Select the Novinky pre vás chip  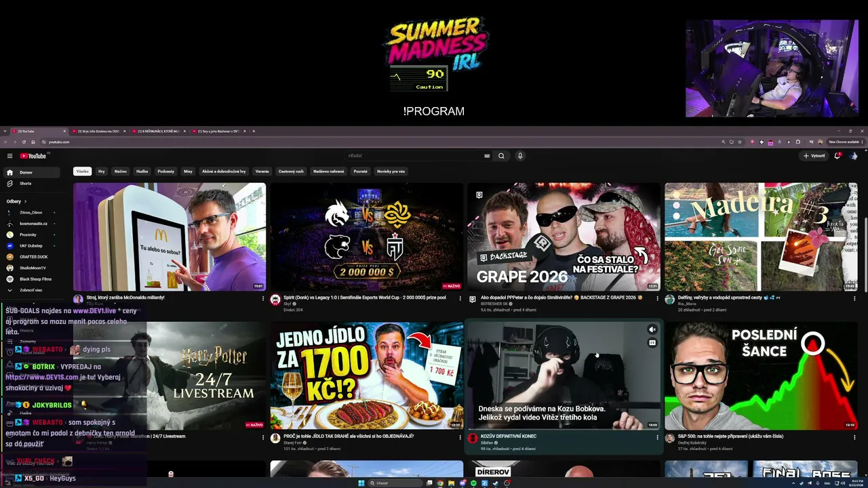pyautogui.click(x=391, y=171)
